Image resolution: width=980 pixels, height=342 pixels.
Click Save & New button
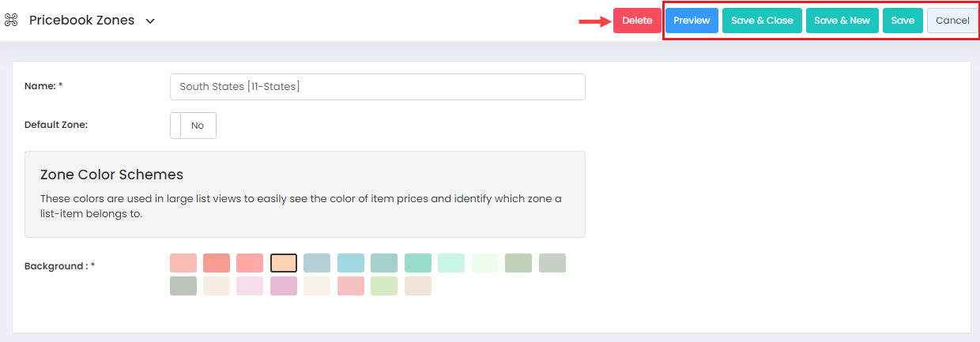click(x=842, y=21)
